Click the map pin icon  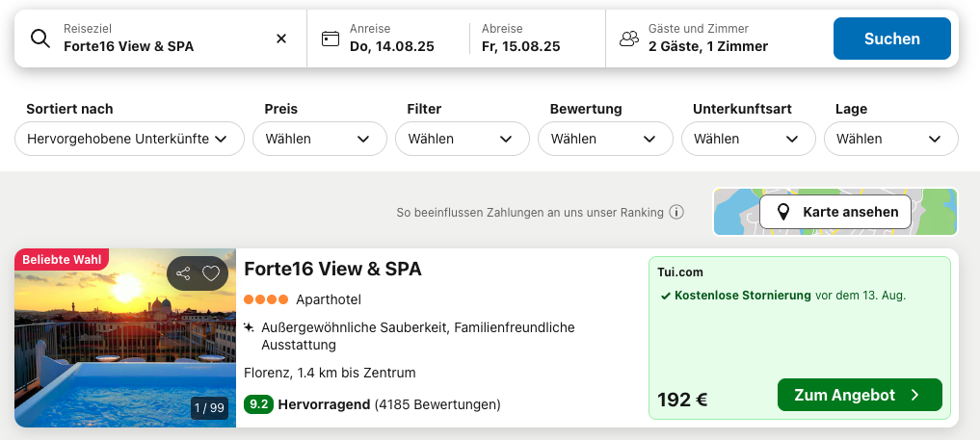(783, 212)
